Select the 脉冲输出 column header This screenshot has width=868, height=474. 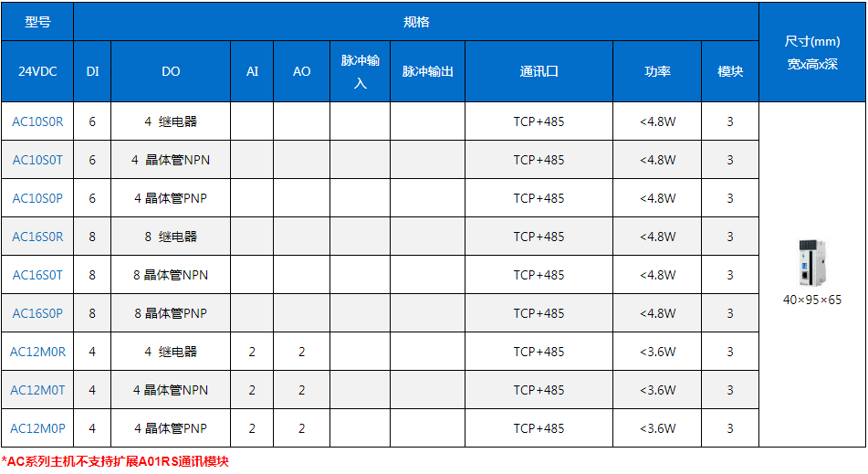pyautogui.click(x=427, y=71)
